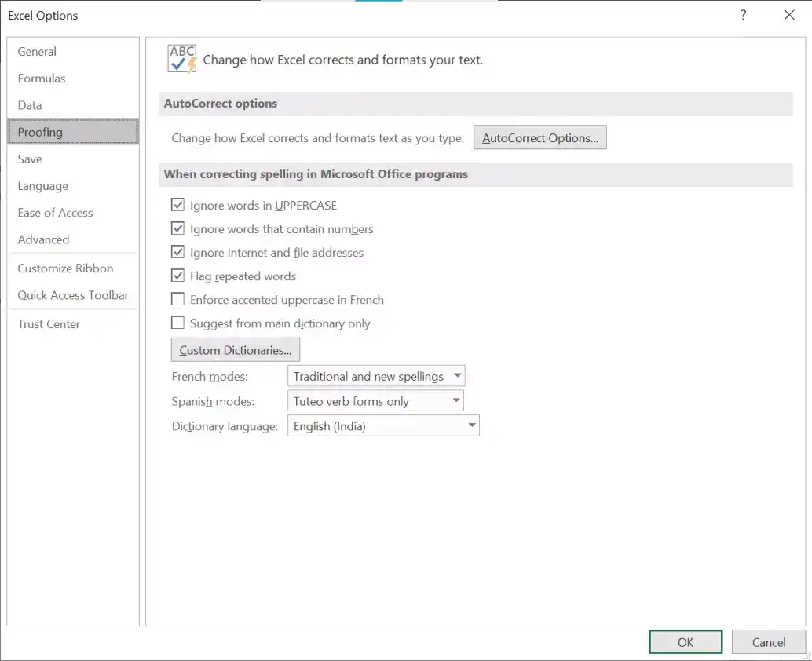Click the dialog resize grip corner
The image size is (812, 661).
click(x=807, y=656)
